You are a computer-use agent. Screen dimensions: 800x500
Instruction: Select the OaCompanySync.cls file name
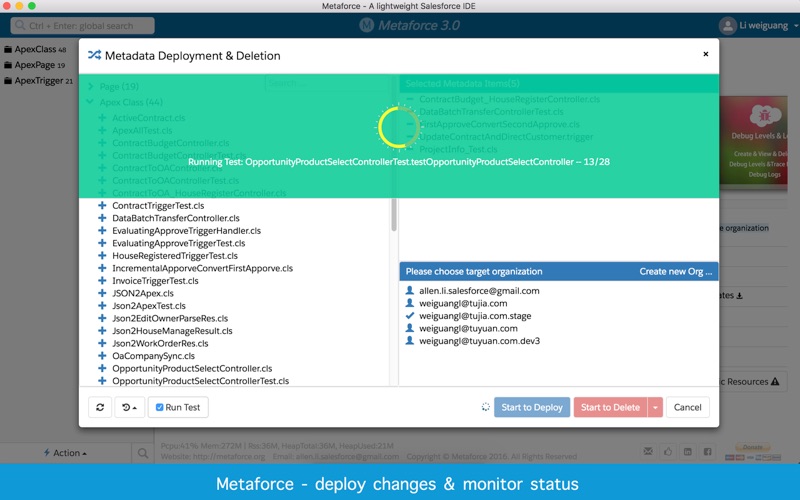click(153, 356)
